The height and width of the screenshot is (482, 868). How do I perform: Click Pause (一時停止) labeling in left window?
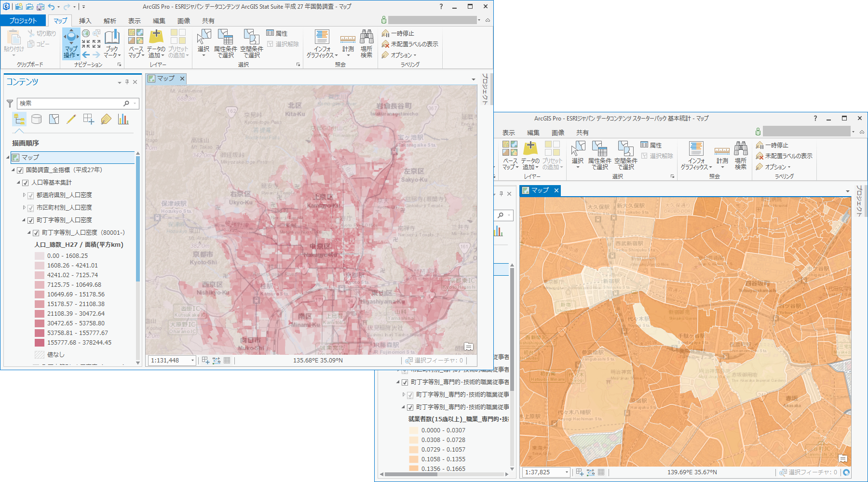tap(398, 33)
